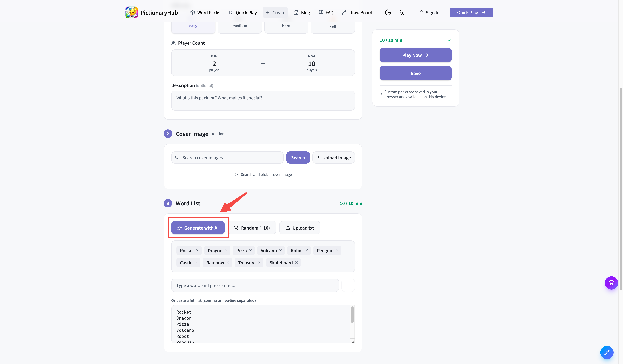This screenshot has width=623, height=364.
Task: Choose the hell difficulty option
Action: [x=333, y=27]
